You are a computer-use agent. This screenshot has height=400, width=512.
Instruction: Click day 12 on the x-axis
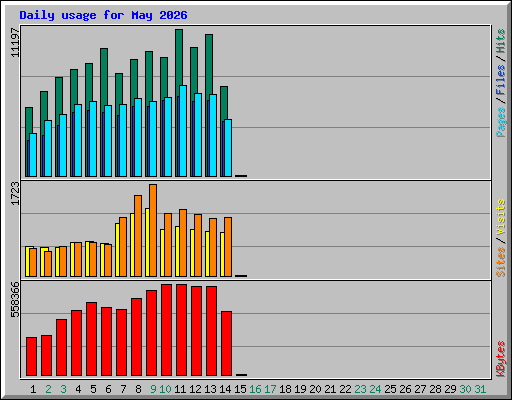click(x=195, y=389)
